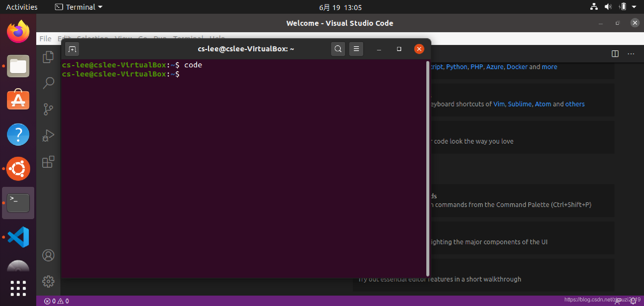The width and height of the screenshot is (644, 306).
Task: Follow the Docker link in Welcome page
Action: pos(517,67)
